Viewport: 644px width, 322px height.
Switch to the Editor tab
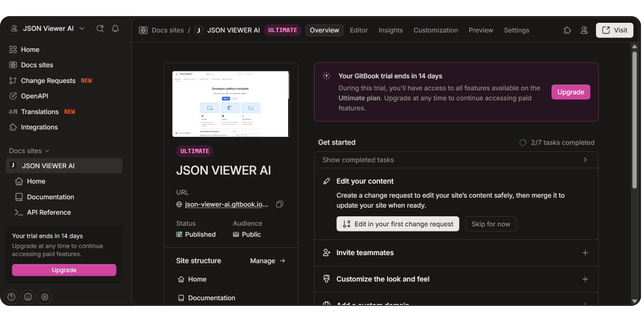click(x=359, y=30)
